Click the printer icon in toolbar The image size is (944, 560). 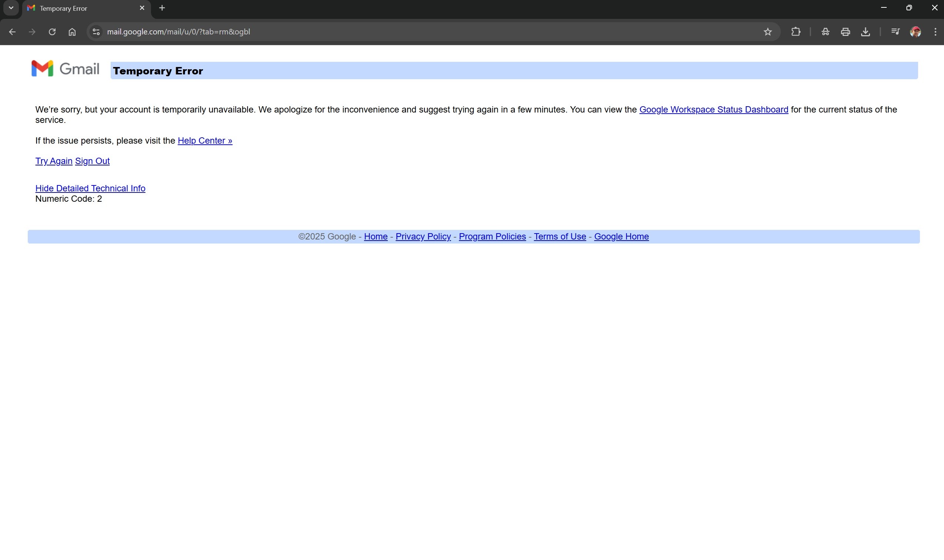(x=845, y=32)
